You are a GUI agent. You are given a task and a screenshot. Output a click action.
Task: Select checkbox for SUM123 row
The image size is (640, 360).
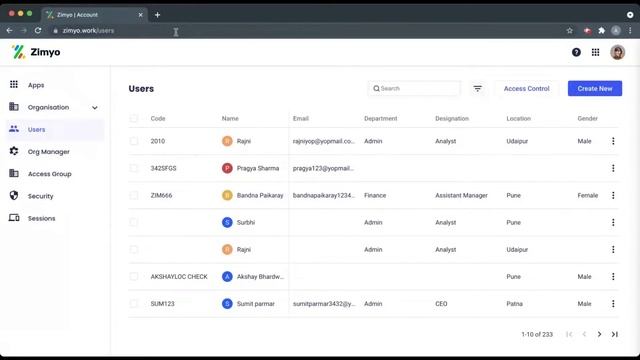click(134, 304)
